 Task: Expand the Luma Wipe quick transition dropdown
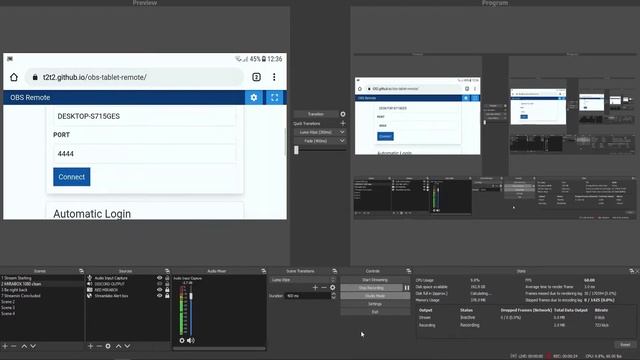click(342, 132)
